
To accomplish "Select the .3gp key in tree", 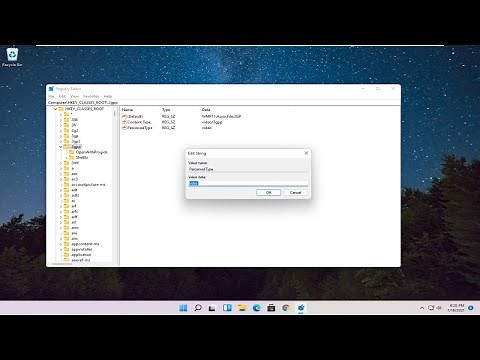I will click(x=75, y=136).
